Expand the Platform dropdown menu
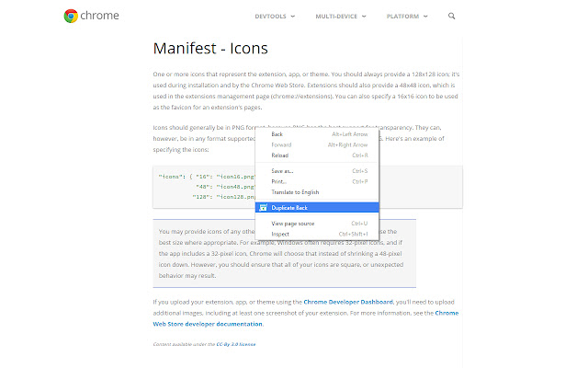 407,17
